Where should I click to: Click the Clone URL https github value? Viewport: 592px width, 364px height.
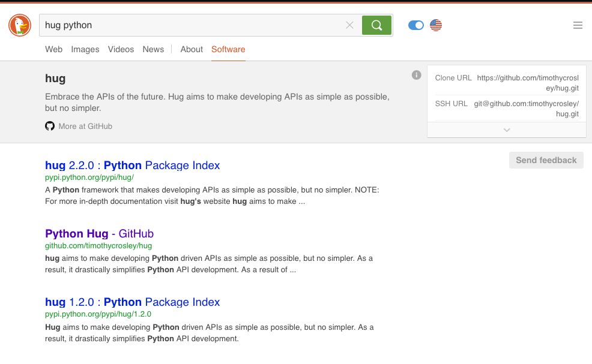tap(528, 83)
